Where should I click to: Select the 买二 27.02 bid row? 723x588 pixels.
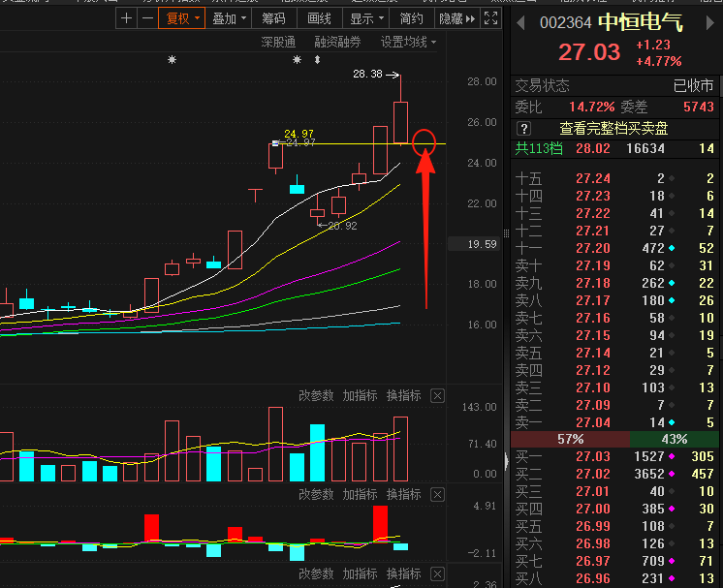(x=614, y=475)
